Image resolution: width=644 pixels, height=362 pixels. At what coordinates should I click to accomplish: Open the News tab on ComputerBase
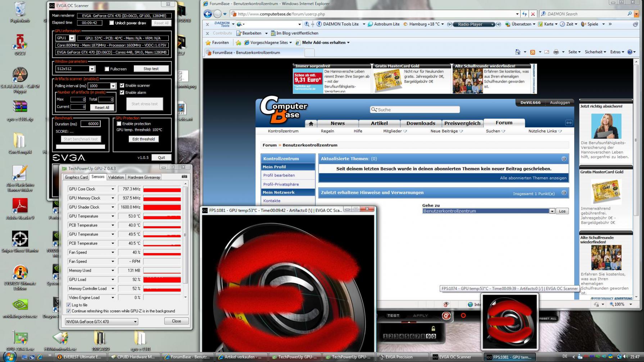click(x=337, y=123)
